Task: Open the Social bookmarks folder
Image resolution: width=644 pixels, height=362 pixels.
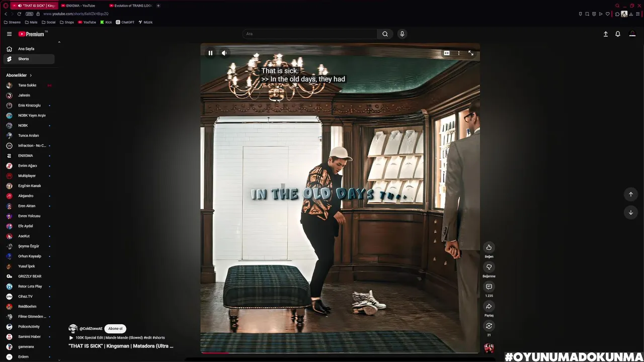Action: coord(48,22)
